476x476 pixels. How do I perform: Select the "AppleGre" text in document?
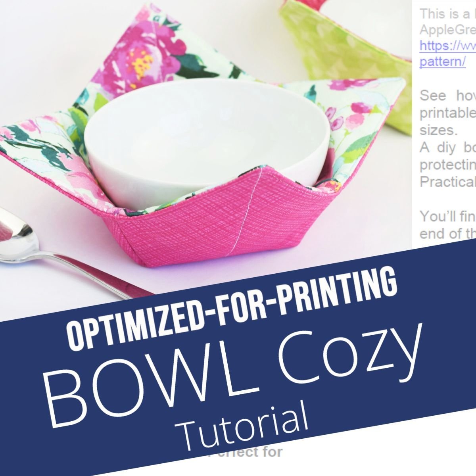click(x=447, y=30)
